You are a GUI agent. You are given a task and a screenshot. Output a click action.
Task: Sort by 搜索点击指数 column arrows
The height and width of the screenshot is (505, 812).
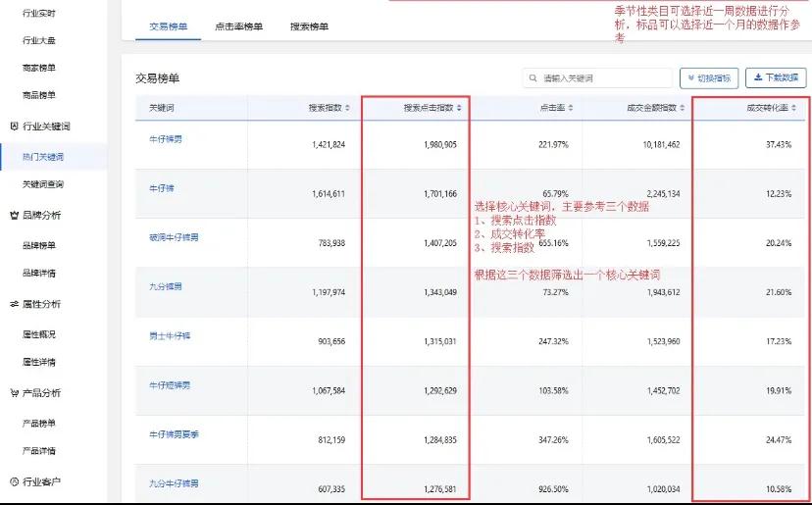click(x=459, y=108)
